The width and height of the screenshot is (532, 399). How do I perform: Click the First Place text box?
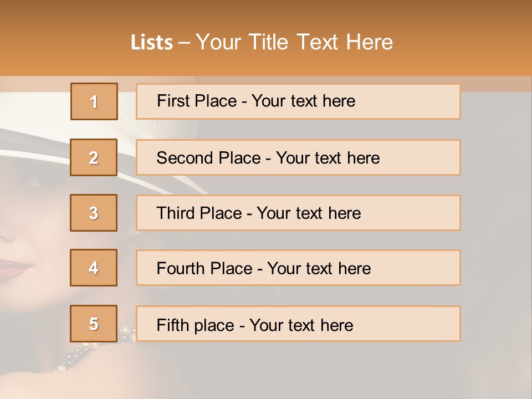coord(298,101)
